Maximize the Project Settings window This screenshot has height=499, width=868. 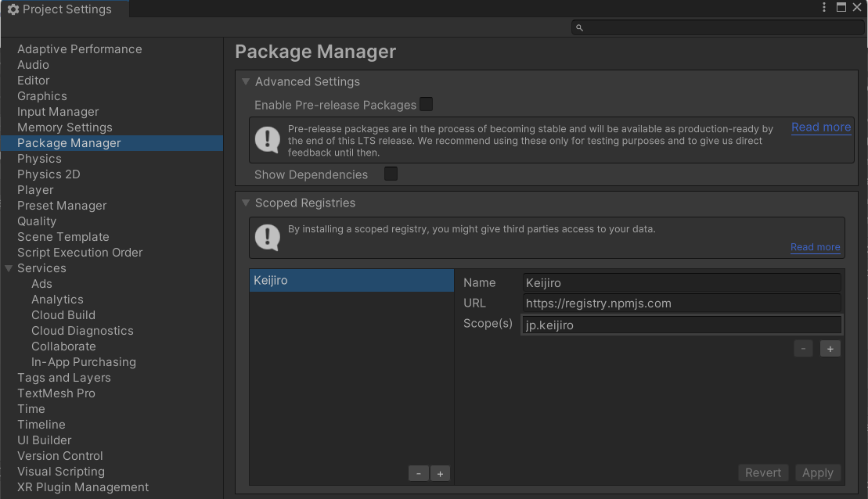click(x=841, y=8)
